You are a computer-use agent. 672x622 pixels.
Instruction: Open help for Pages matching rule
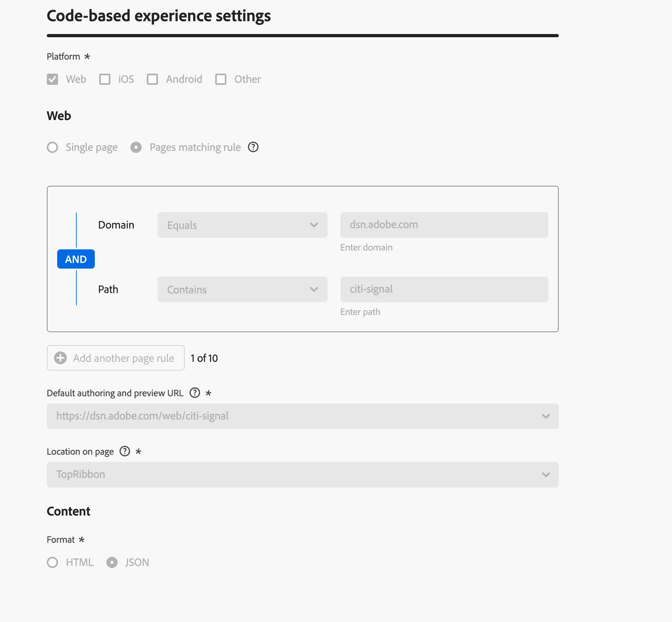coord(253,147)
